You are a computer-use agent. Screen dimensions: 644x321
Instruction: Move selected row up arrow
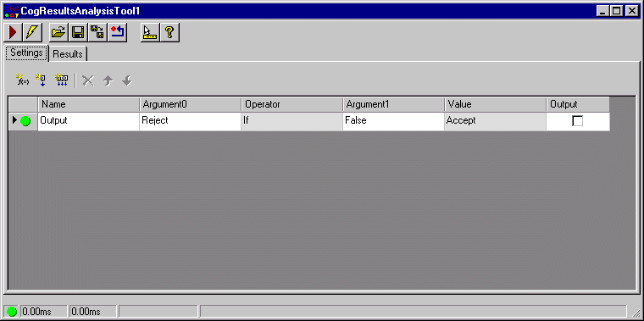point(108,80)
